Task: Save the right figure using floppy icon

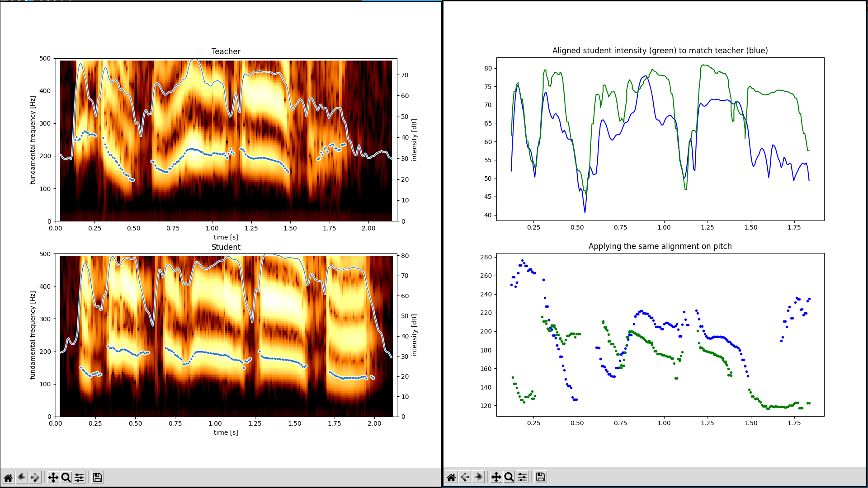Action: (x=541, y=477)
